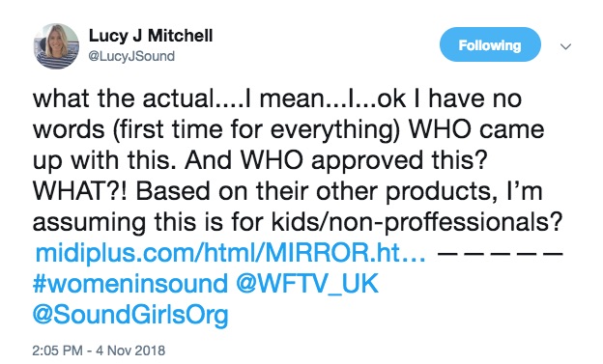The width and height of the screenshot is (603, 364).
Task: Open the @LucyJSound handle
Action: click(x=131, y=56)
